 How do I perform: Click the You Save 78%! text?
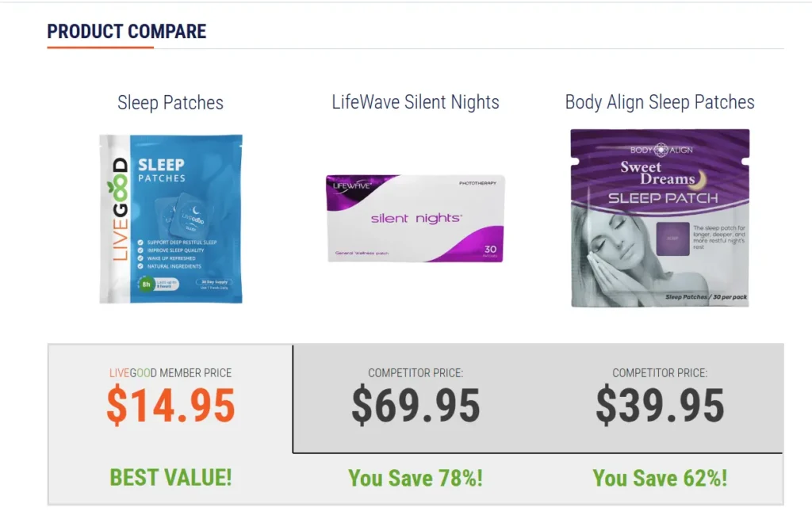tap(416, 478)
